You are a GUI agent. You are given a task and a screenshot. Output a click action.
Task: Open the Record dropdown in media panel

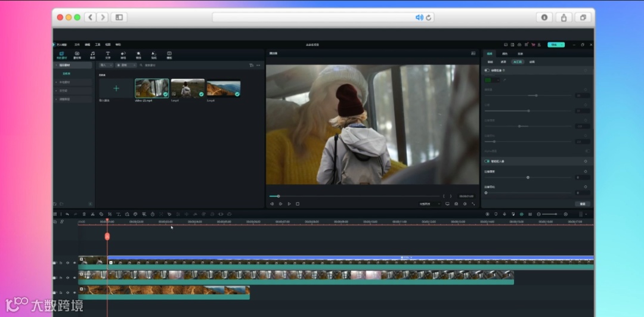(x=125, y=65)
